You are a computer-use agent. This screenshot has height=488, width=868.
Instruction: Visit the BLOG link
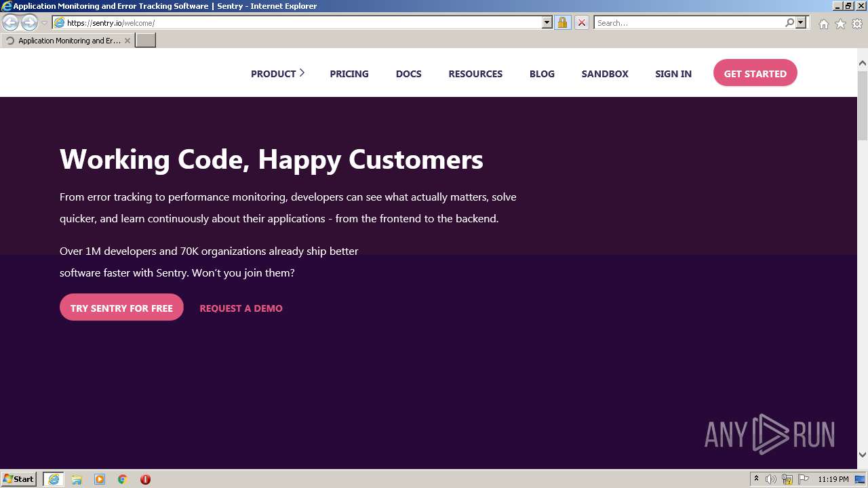click(542, 74)
